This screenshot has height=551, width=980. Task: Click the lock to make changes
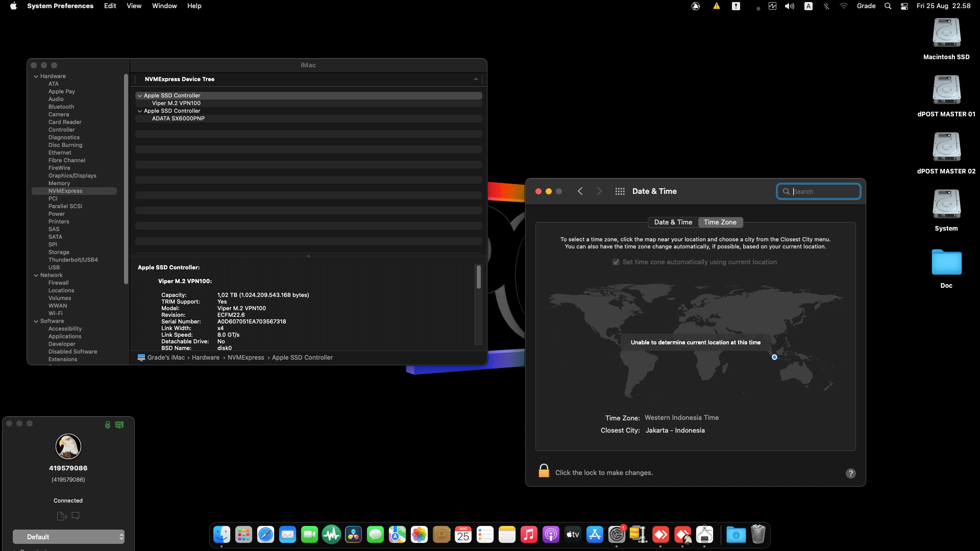[x=544, y=470]
